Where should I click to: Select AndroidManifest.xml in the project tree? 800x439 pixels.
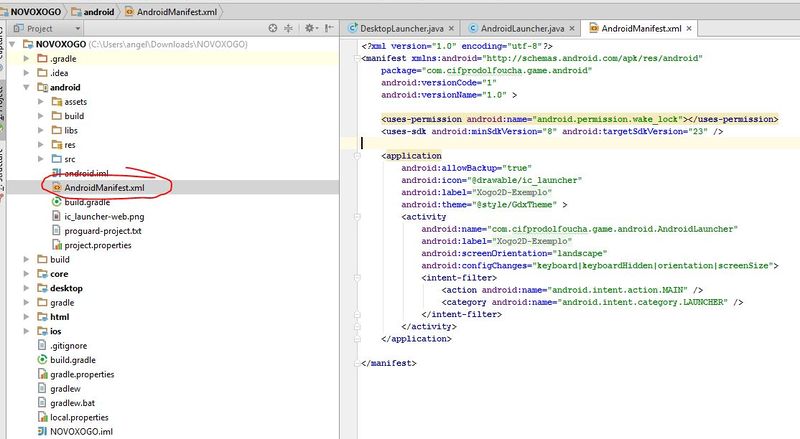(172, 187)
